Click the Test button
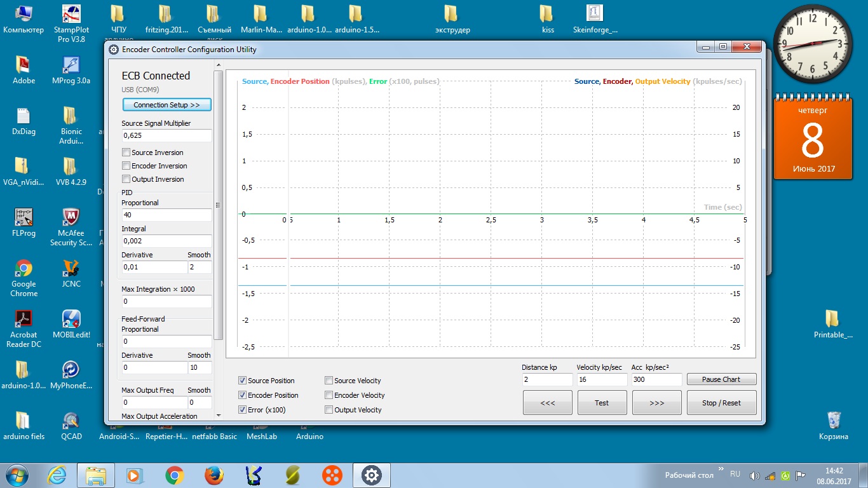The width and height of the screenshot is (868, 488). [x=602, y=403]
